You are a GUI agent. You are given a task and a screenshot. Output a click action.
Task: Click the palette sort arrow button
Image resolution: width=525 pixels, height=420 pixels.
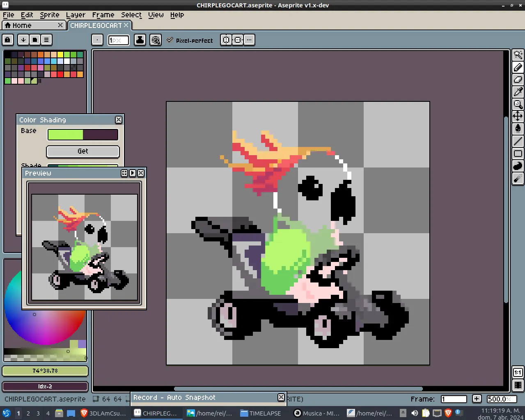(x=23, y=40)
